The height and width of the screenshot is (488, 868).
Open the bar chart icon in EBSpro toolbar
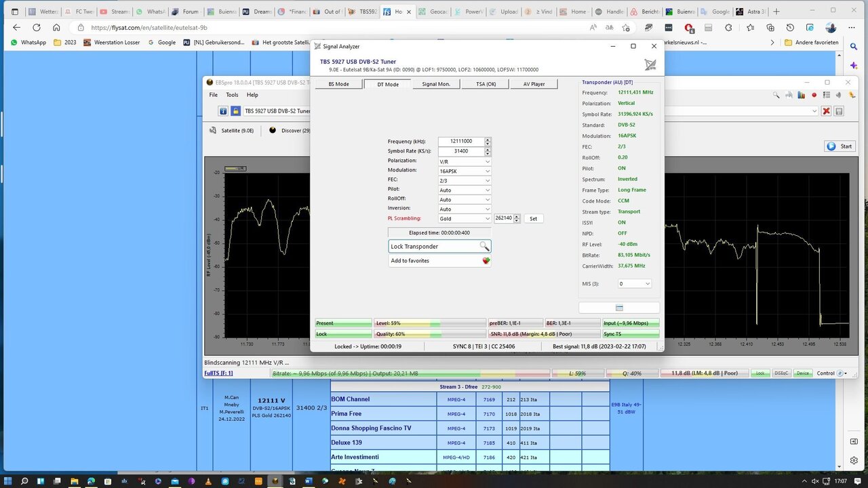point(802,96)
